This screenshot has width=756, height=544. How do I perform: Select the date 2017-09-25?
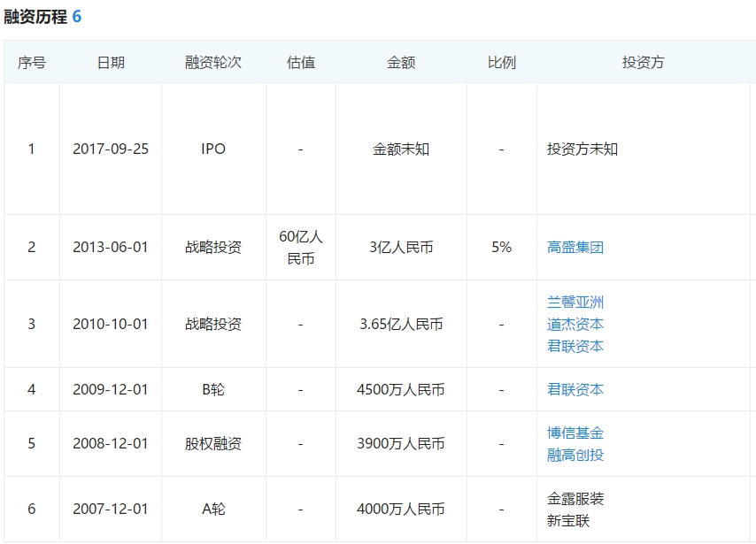pos(111,149)
